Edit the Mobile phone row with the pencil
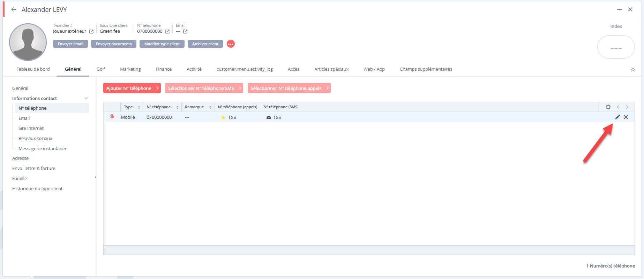The height and width of the screenshot is (279, 644). 617,117
